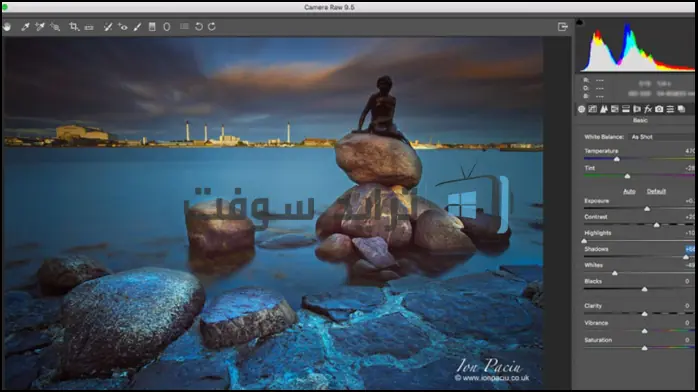Rotate image 90 degrees counterclockwise
Screen dimensions: 698x392
pos(199,27)
